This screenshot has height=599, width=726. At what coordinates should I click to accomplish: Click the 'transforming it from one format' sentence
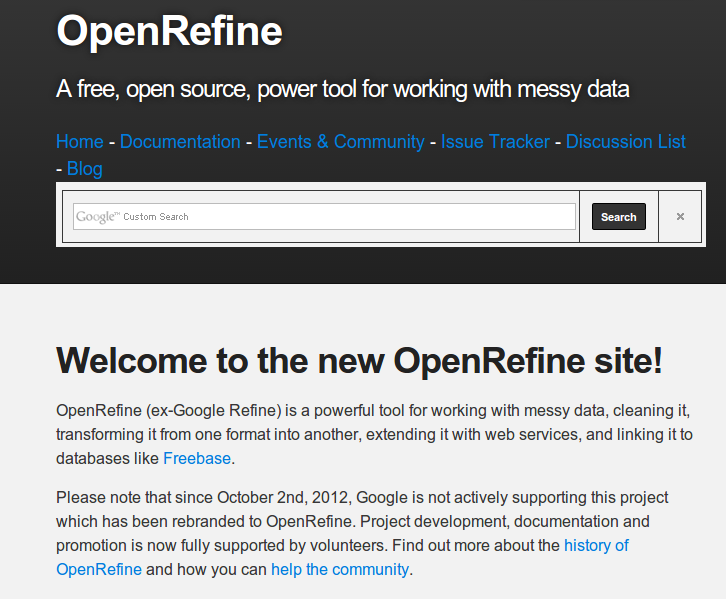(x=163, y=435)
